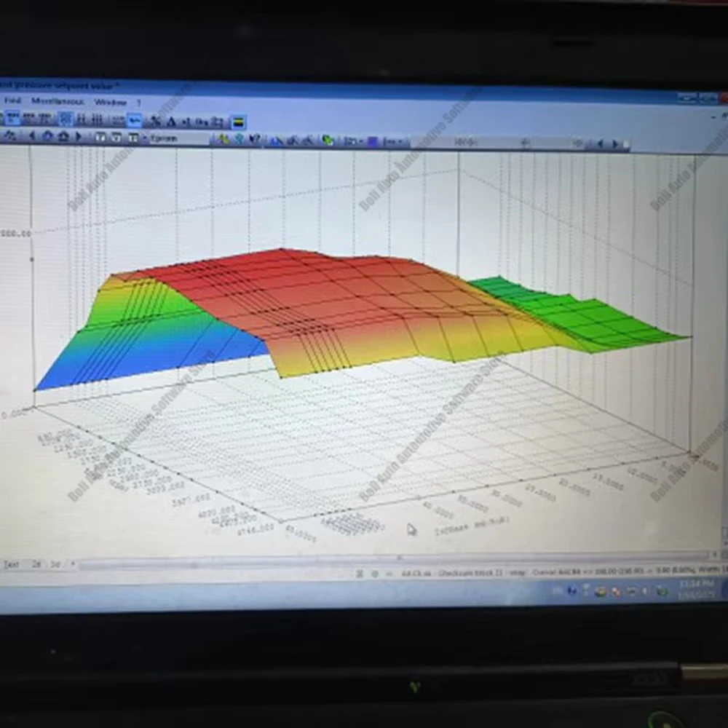Screen dimensions: 728x728
Task: Click the right arrow near toolbar's right end
Action: coord(616,144)
